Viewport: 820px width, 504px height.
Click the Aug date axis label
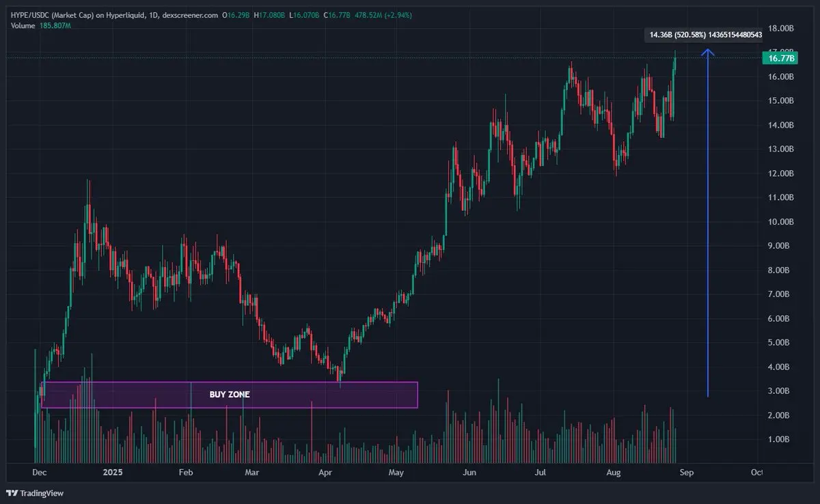(x=612, y=472)
